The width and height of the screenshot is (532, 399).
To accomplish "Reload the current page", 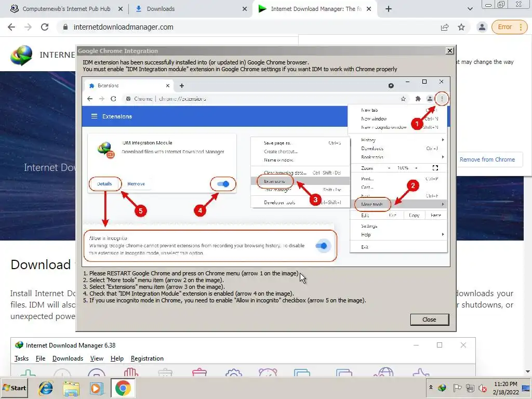I will (x=45, y=27).
